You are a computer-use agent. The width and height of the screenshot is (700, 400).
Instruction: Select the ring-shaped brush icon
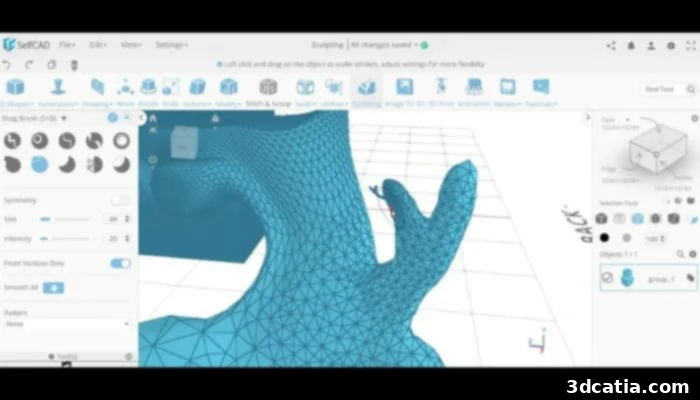point(121,140)
